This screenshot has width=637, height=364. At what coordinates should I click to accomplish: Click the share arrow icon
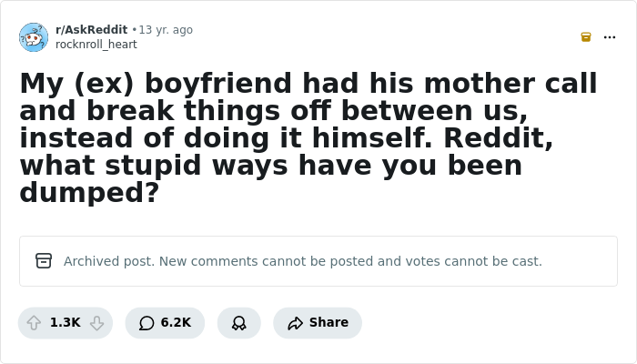coord(295,323)
